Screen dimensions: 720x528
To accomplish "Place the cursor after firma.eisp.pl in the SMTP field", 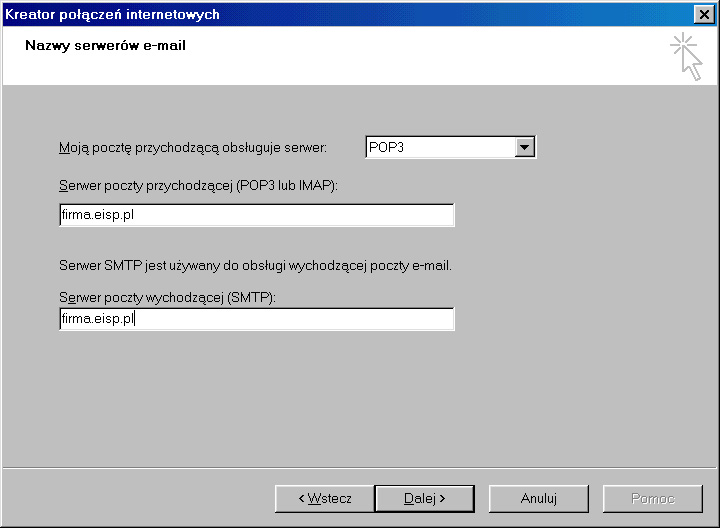I will point(136,319).
